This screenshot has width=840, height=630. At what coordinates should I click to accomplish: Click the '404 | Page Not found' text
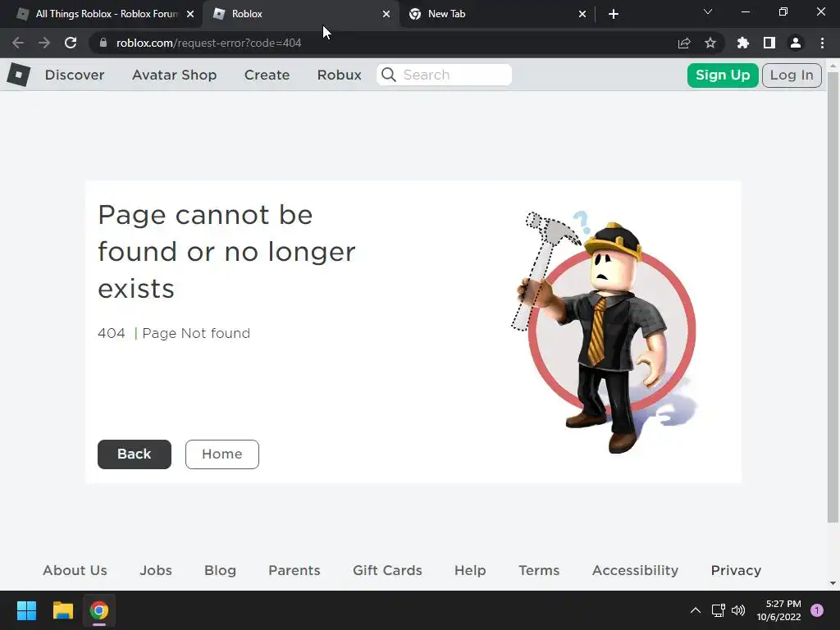(174, 333)
